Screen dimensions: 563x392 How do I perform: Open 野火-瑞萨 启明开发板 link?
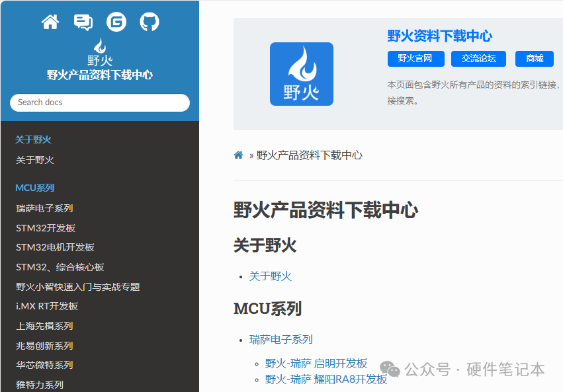[316, 364]
